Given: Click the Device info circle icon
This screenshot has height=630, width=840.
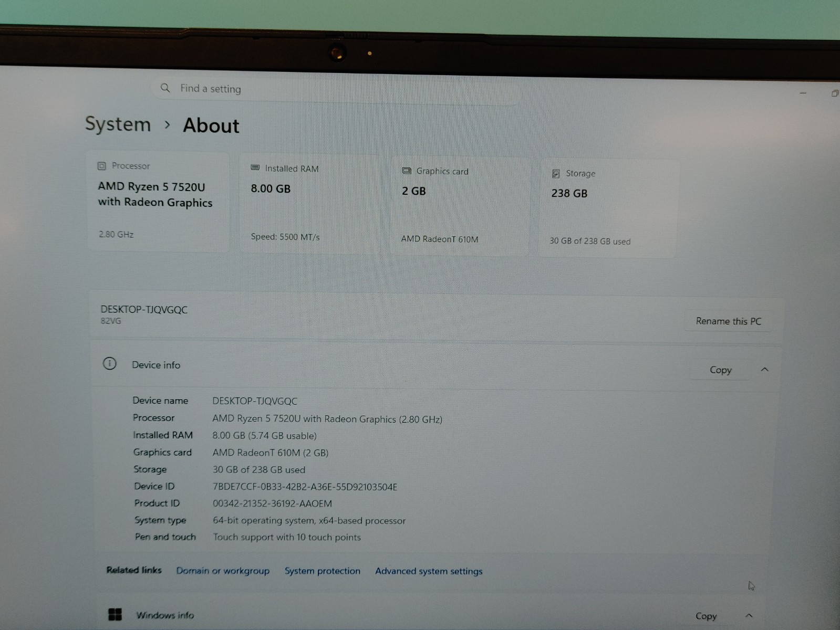Looking at the screenshot, I should tap(109, 363).
